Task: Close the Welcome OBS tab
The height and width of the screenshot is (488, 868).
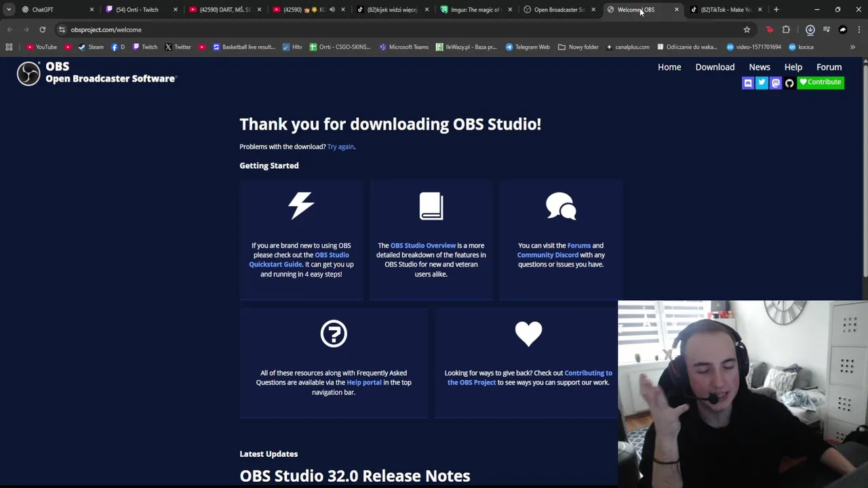Action: click(x=676, y=9)
